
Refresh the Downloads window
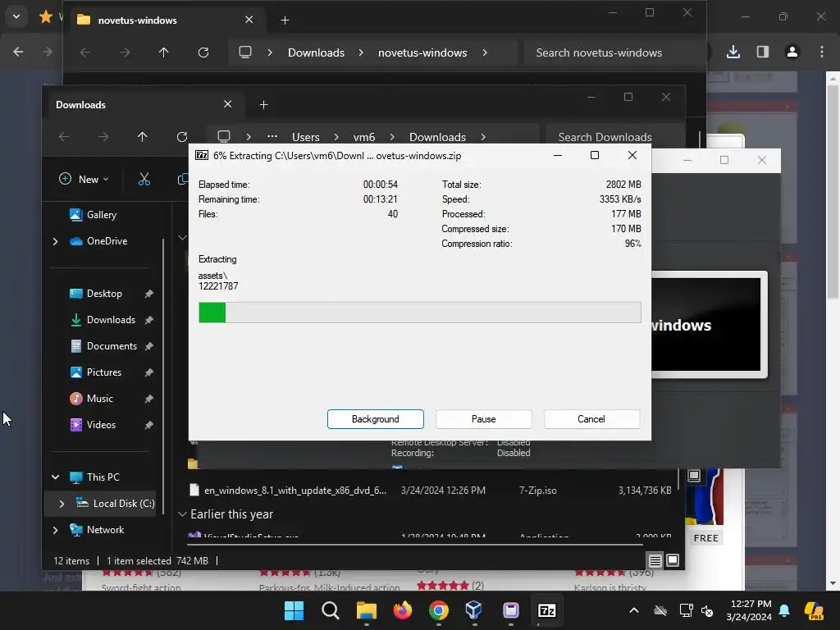[182, 137]
